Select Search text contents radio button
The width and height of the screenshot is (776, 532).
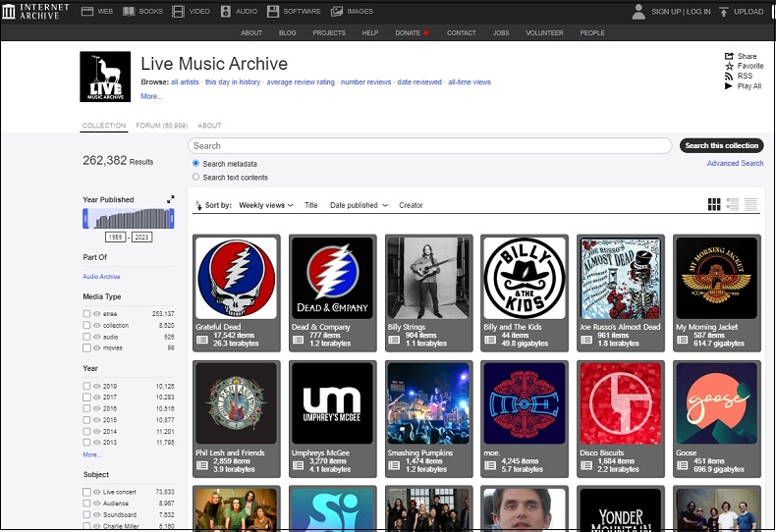tap(196, 177)
